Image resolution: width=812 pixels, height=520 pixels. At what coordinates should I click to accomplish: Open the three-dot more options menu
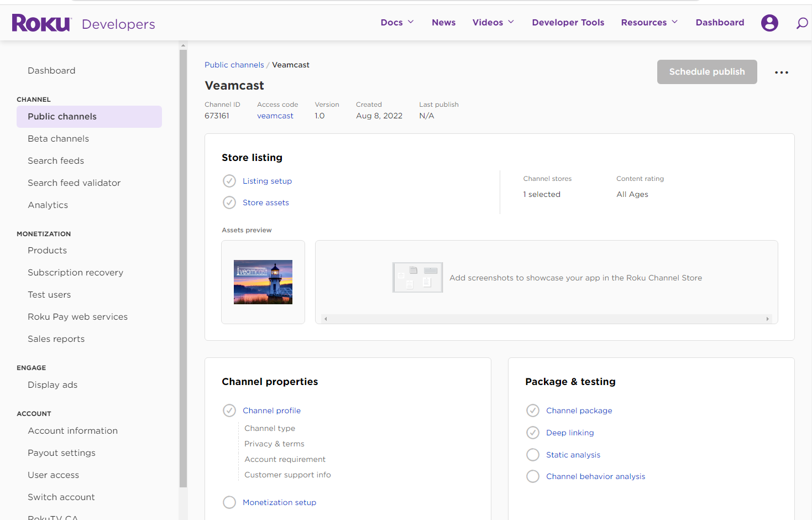tap(782, 72)
